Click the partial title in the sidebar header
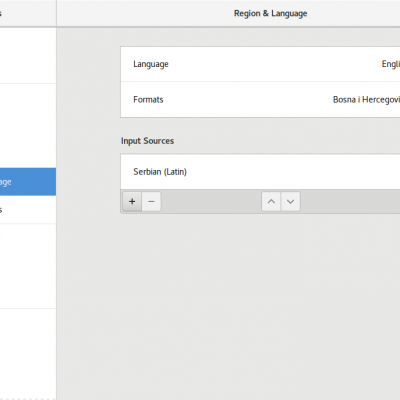 (x=1, y=14)
